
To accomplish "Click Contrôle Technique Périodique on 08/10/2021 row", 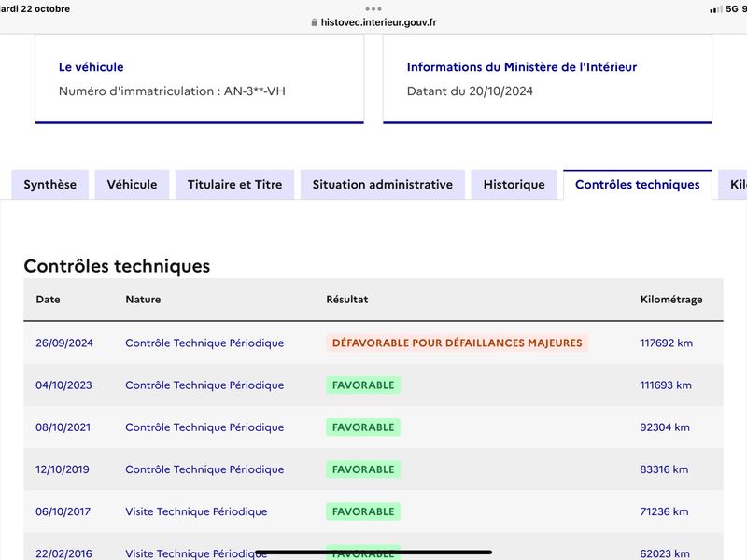I will pos(204,427).
